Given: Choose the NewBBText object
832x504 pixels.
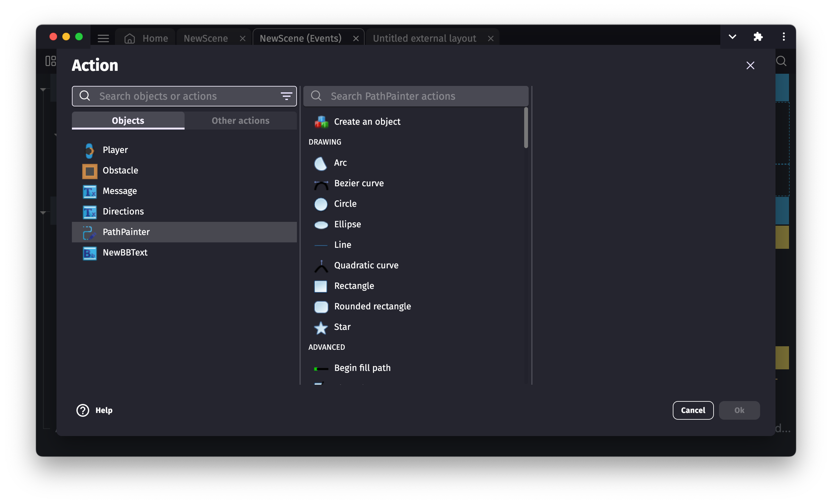Looking at the screenshot, I should click(x=125, y=252).
